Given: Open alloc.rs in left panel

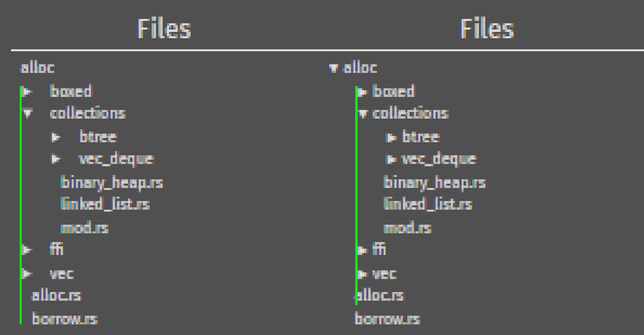Looking at the screenshot, I should pos(57,295).
